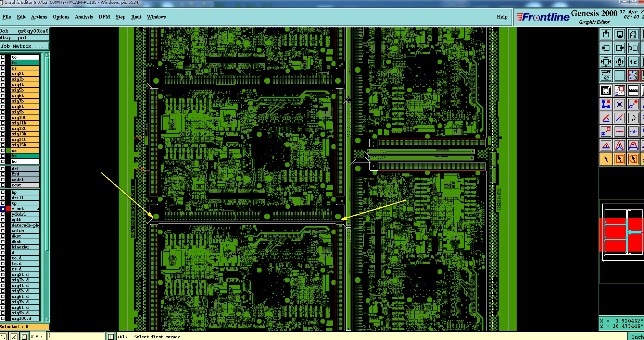644x340 pixels.
Task: Click the previous view icon
Action: pyautogui.click(x=633, y=48)
